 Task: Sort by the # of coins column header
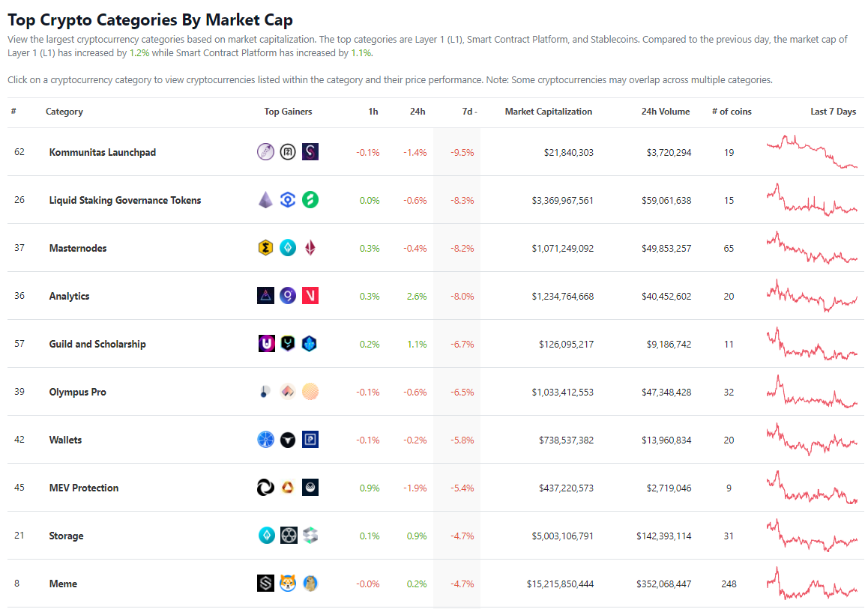point(731,112)
